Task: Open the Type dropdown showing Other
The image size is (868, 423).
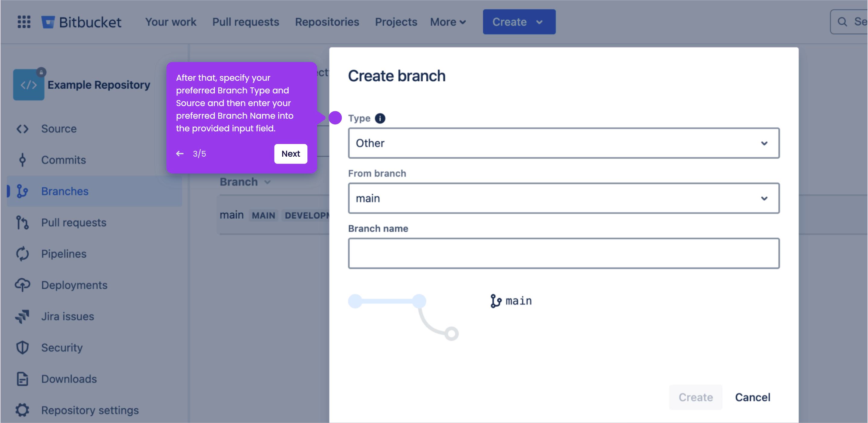Action: (x=564, y=143)
